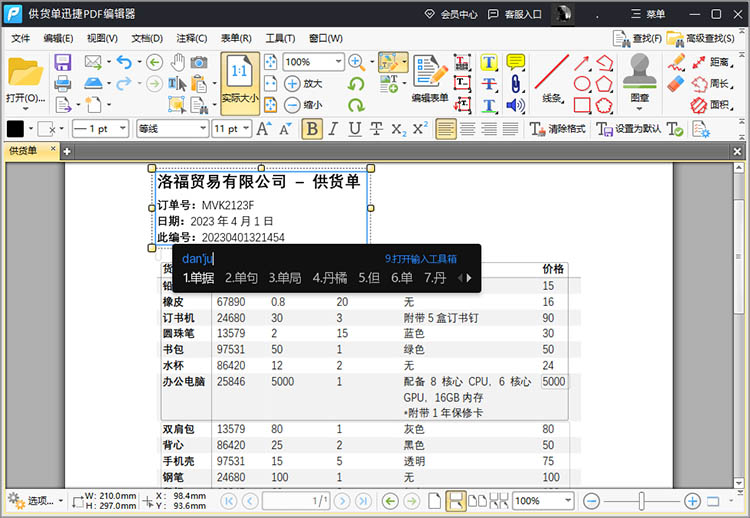
Task: Click the black text color swatch
Action: pos(16,129)
